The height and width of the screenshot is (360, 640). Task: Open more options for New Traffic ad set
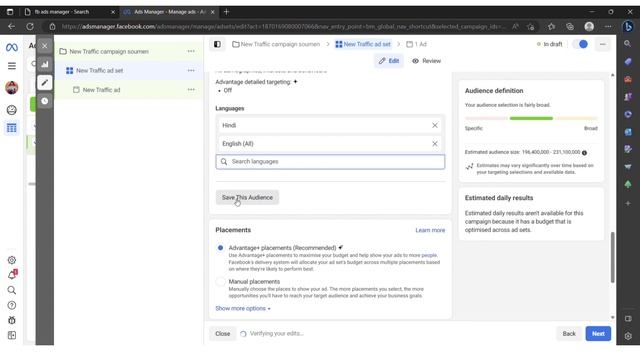point(191,71)
